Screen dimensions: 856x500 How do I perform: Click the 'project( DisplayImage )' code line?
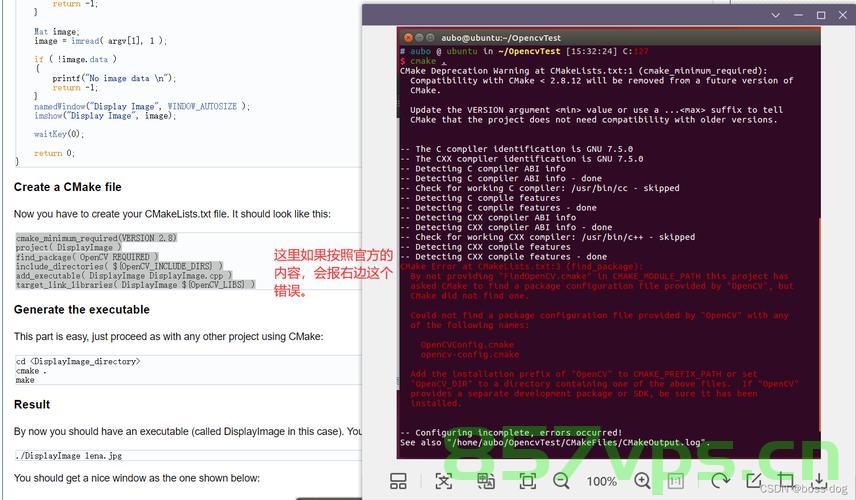69,247
